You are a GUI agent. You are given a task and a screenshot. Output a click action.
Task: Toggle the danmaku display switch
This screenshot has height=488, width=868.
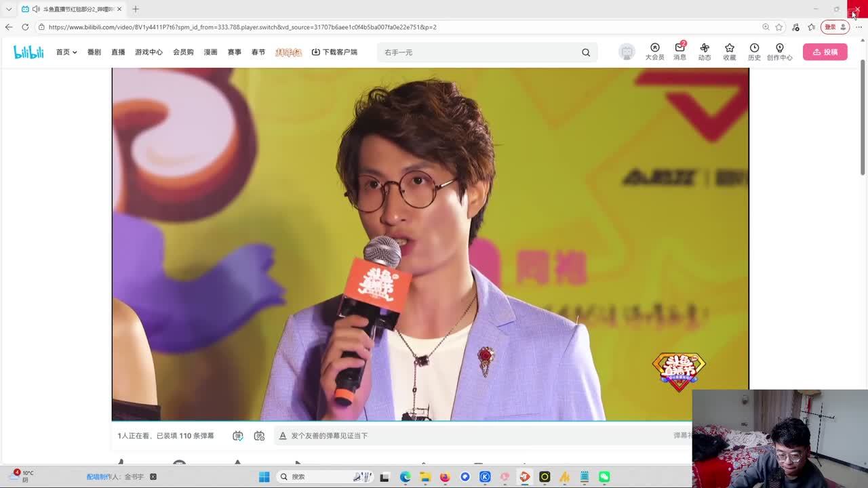(238, 436)
